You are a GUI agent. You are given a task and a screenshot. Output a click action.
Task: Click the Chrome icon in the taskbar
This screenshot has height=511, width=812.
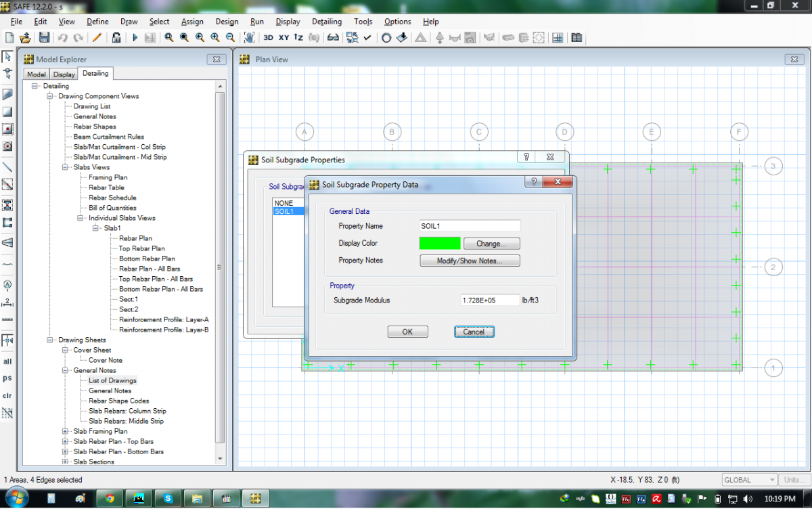click(x=109, y=499)
